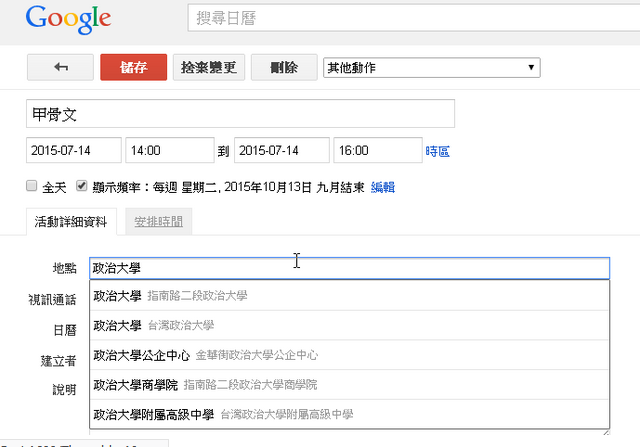Image resolution: width=644 pixels, height=447 pixels.
Task: Click the 搜尋日曆 search field
Action: pos(410,19)
